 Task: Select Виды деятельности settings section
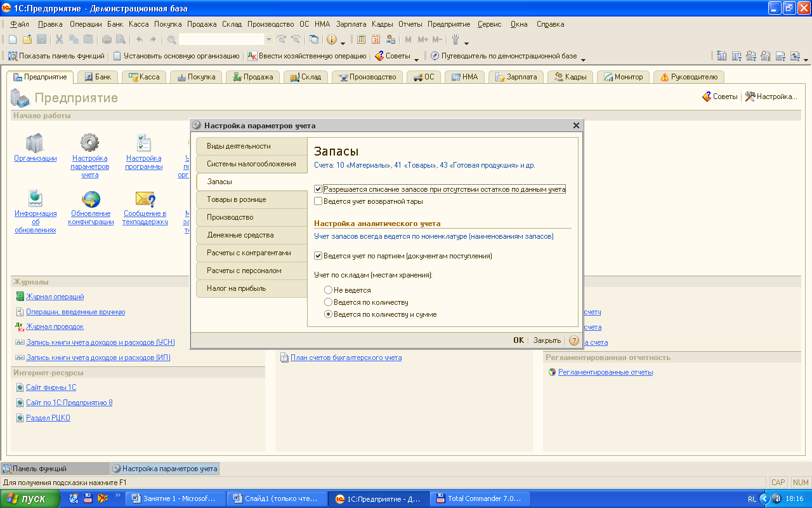252,146
